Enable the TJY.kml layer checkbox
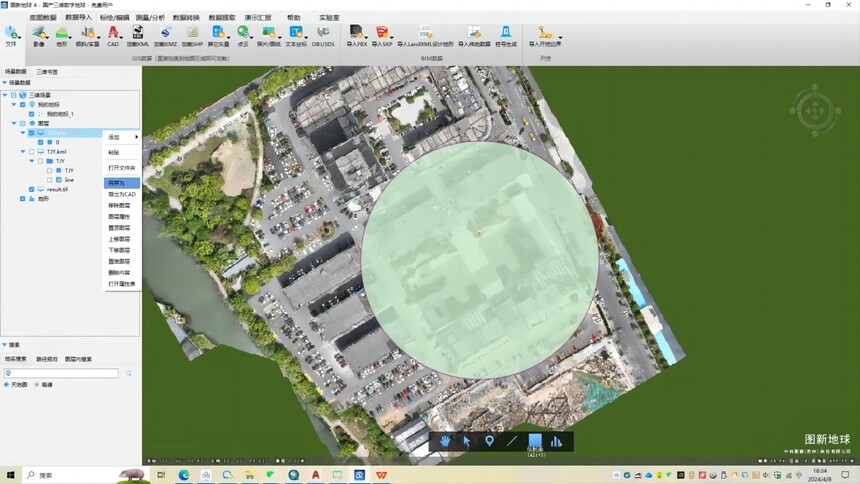Viewport: 860px width, 484px height. [x=32, y=151]
